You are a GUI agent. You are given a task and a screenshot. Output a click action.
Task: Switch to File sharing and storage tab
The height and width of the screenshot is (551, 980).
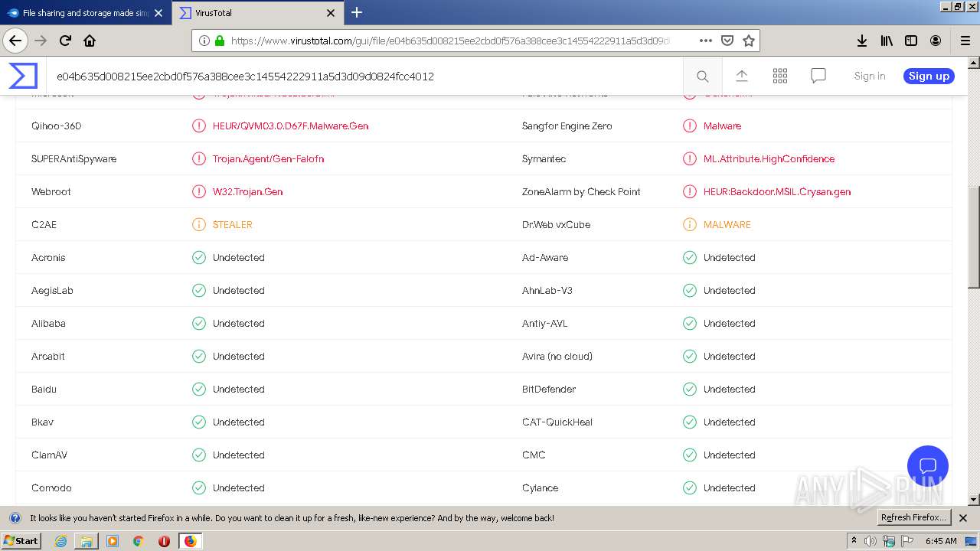coord(86,13)
